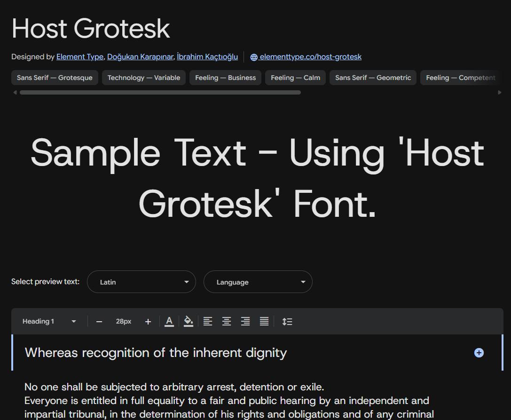511x420 pixels.
Task: Select the Sans Serif — Grotesque tag
Action: pyautogui.click(x=55, y=78)
